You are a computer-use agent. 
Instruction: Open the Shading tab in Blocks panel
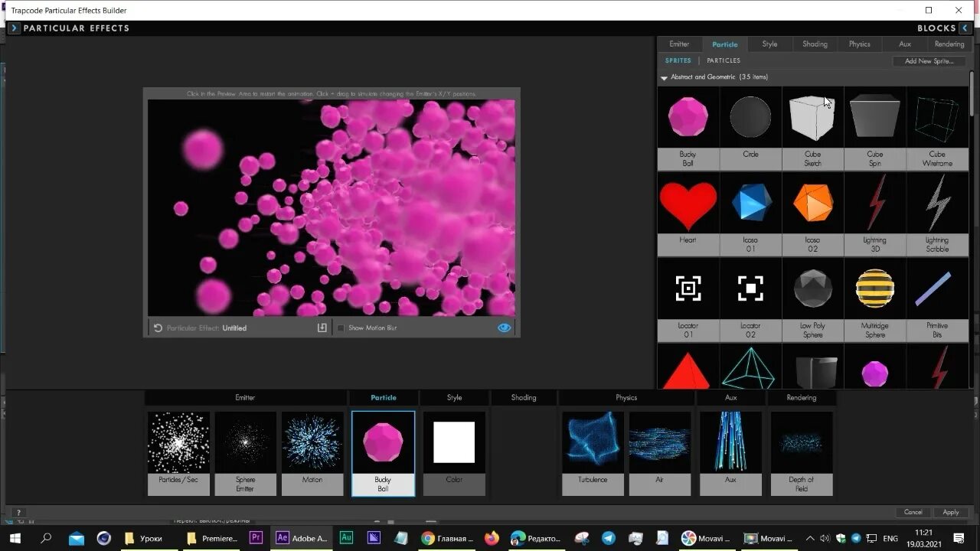click(x=815, y=44)
